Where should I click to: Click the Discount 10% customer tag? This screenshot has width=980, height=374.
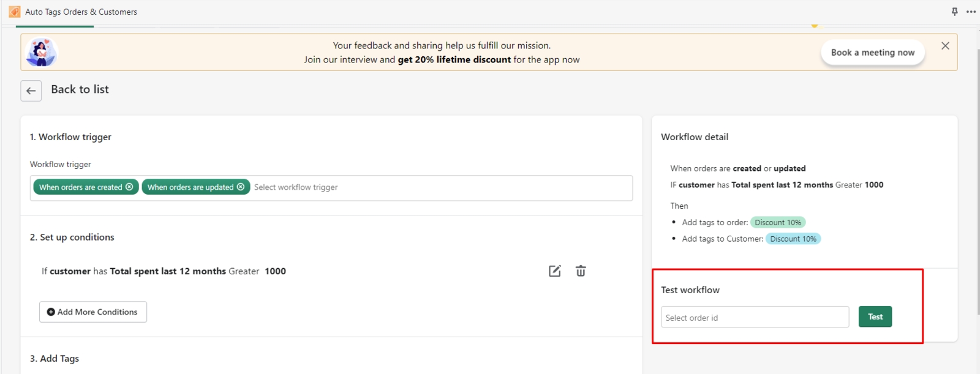793,239
